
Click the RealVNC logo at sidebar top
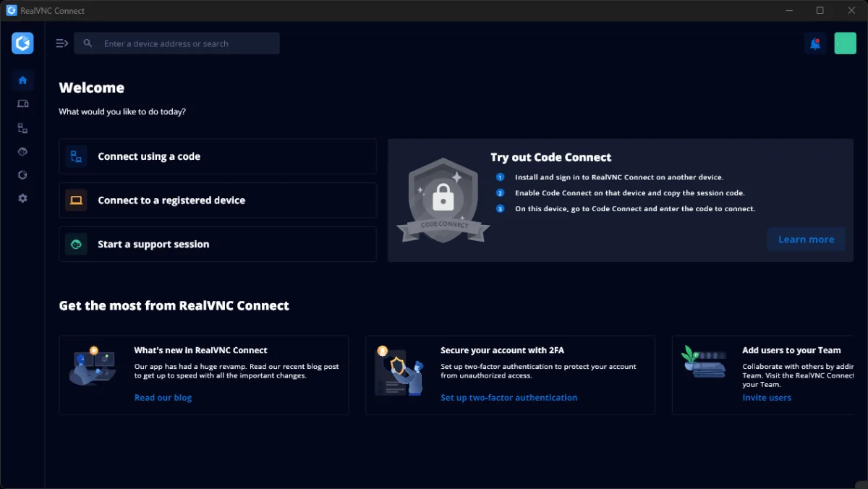tap(22, 43)
